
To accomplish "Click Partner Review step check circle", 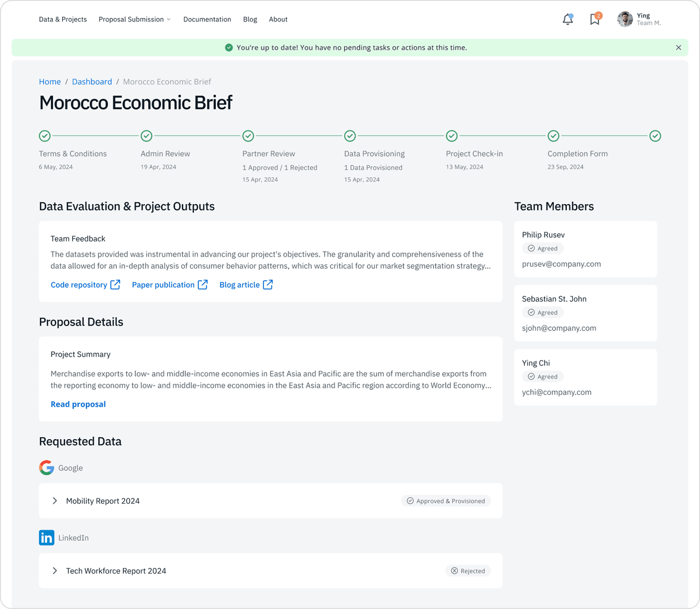I will 248,136.
